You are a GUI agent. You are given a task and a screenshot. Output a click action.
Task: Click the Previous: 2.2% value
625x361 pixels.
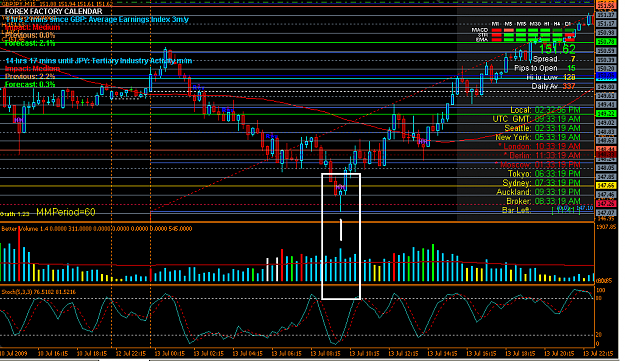pos(30,76)
